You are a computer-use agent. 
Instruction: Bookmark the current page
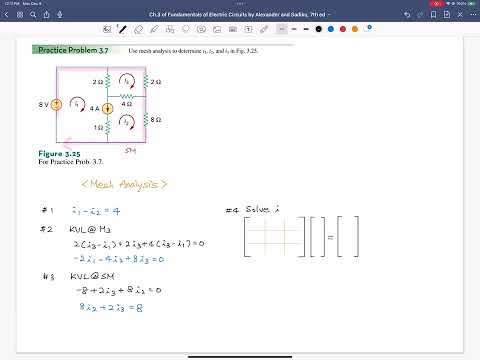click(x=434, y=15)
